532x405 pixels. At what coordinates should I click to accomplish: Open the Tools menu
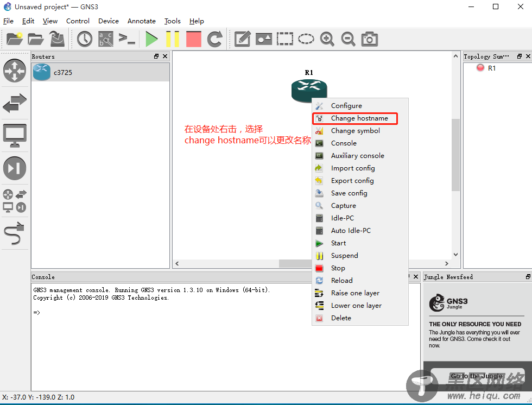(173, 21)
